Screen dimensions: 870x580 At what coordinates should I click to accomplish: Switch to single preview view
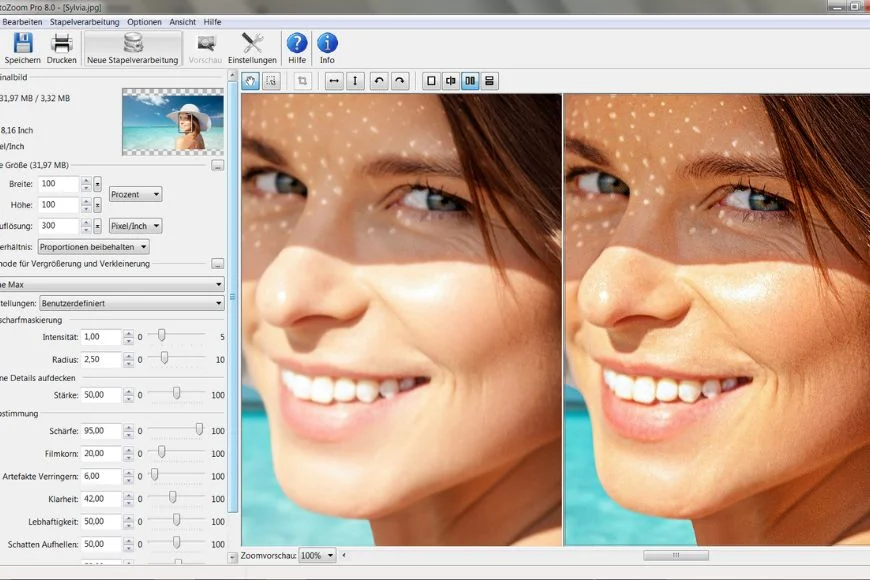tap(431, 81)
